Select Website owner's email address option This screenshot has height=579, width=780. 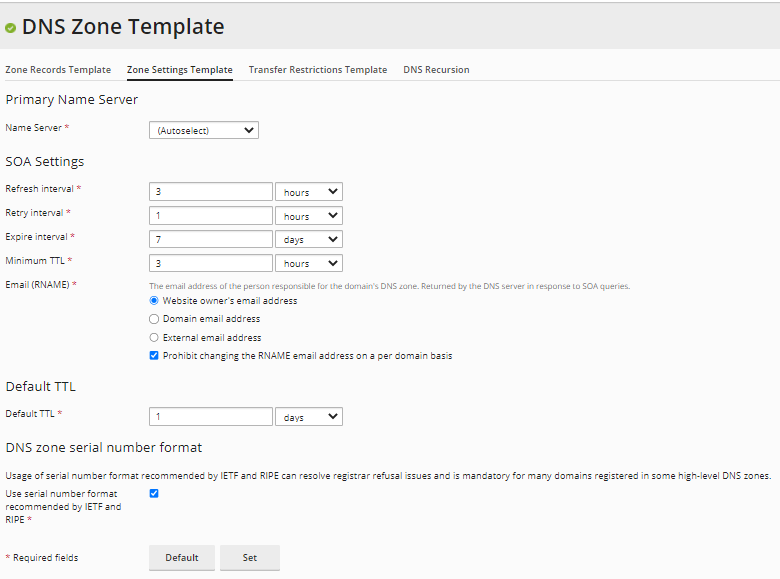point(154,300)
